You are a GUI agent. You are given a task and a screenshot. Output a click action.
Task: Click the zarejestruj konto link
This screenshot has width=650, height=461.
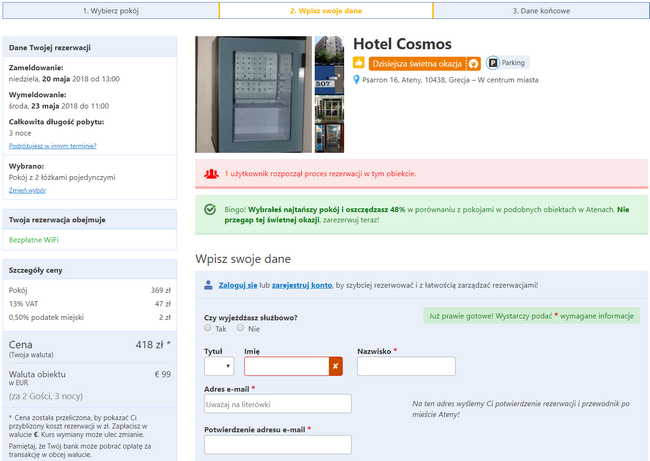click(302, 285)
